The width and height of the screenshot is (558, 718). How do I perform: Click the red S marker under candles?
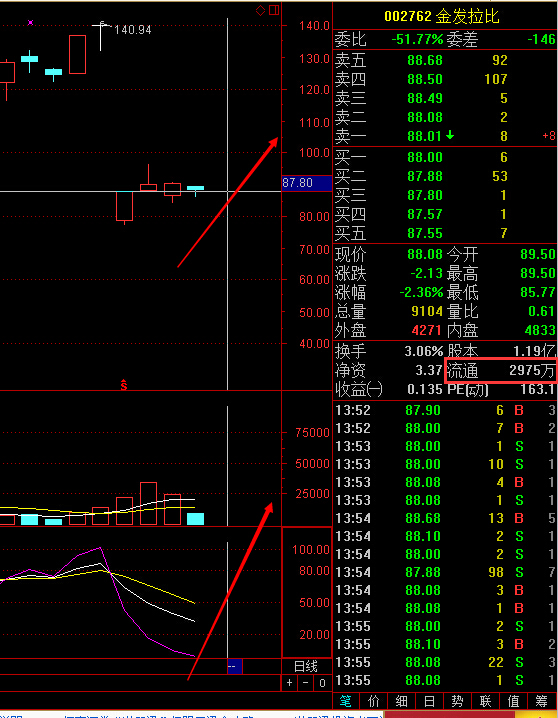point(124,385)
